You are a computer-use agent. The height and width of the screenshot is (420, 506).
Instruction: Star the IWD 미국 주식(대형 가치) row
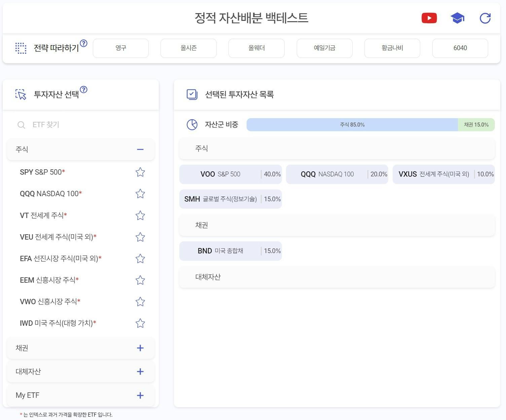140,323
